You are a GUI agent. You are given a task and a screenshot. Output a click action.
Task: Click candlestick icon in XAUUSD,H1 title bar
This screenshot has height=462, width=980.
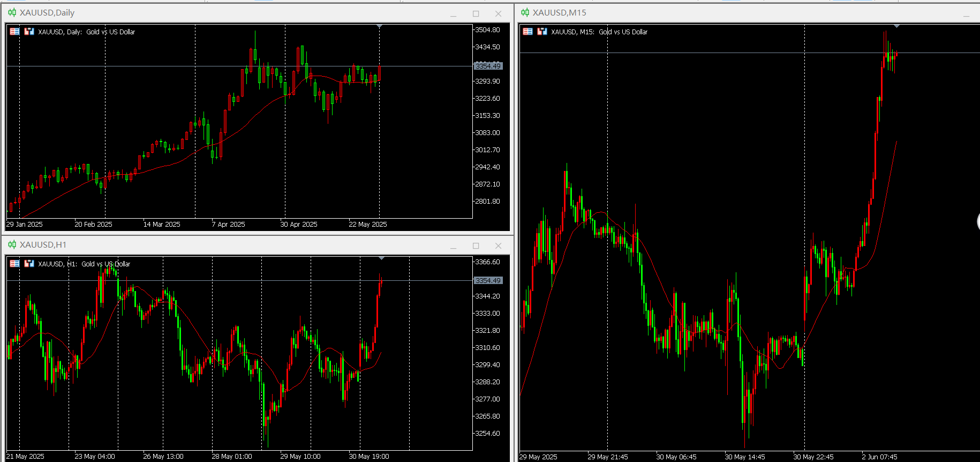tap(12, 244)
